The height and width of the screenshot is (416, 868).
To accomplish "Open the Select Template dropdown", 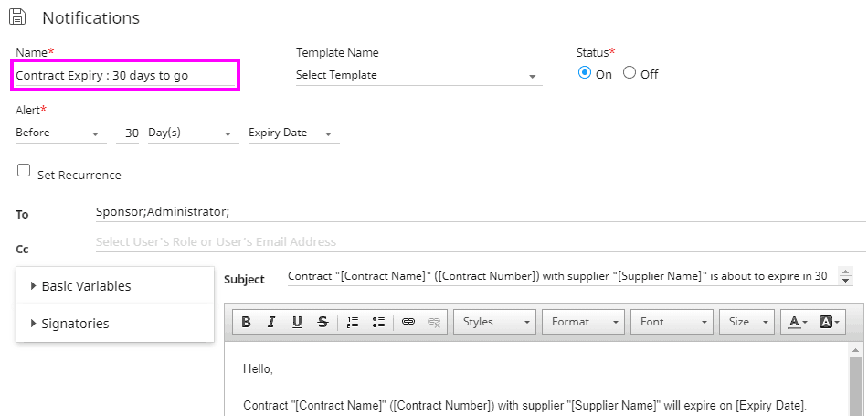I will 419,75.
